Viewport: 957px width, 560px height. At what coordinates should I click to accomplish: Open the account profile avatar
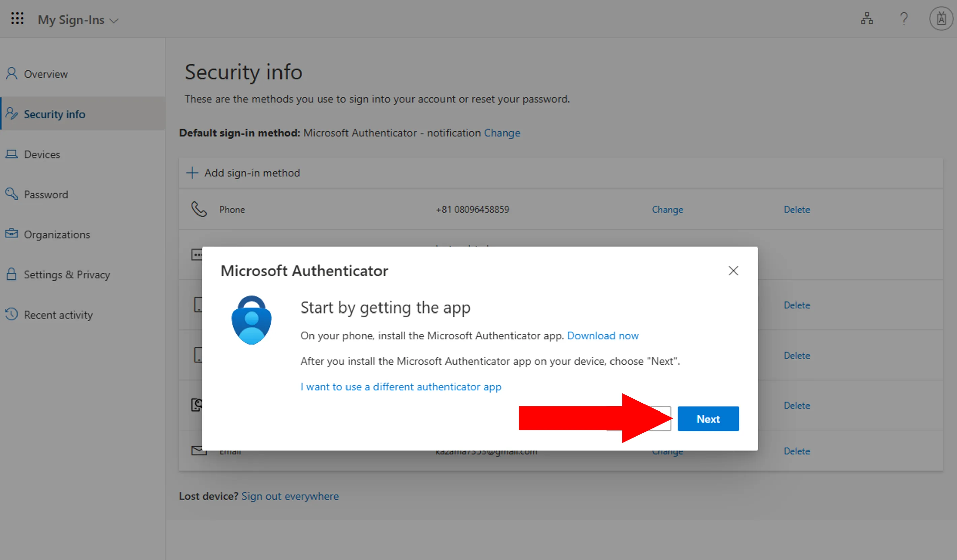(x=941, y=19)
